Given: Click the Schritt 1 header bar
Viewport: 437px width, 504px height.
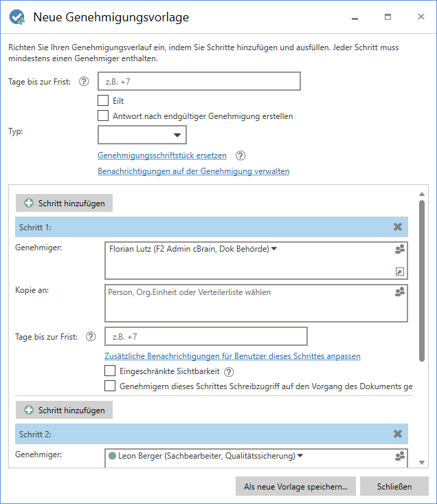Looking at the screenshot, I should tap(212, 227).
